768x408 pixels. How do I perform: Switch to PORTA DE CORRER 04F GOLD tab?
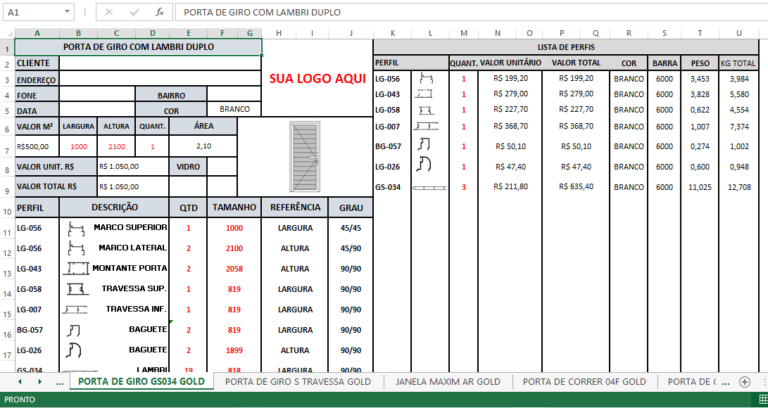point(584,382)
